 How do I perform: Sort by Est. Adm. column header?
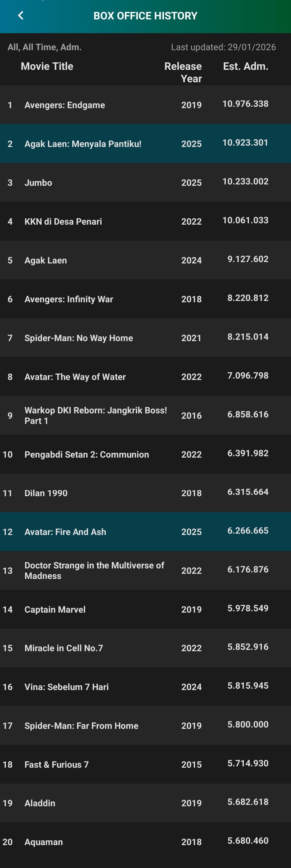(245, 66)
